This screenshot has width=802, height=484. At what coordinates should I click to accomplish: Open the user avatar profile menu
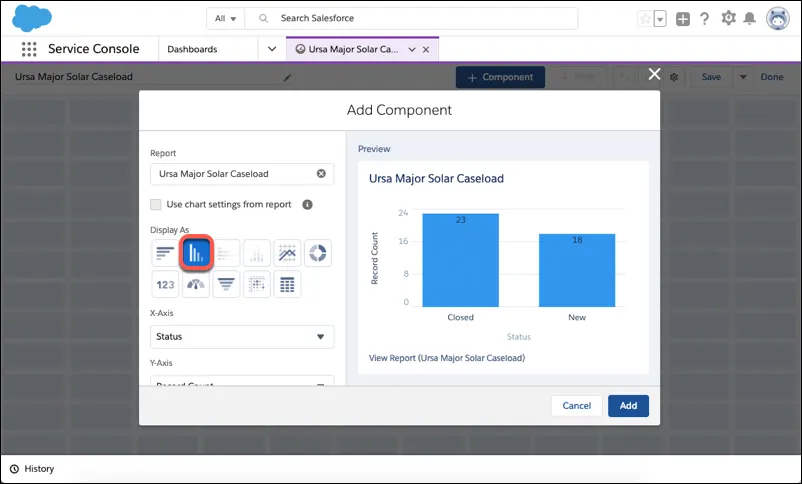click(777, 19)
